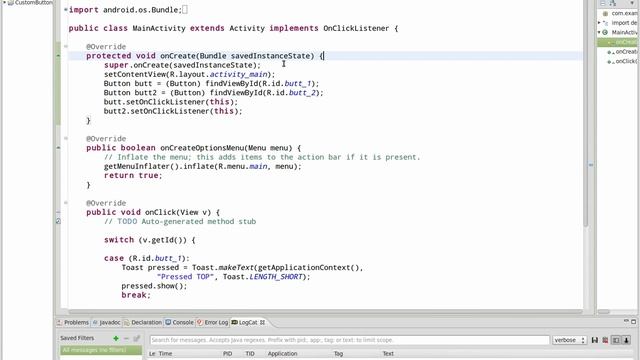Select onClick method in outline
640x360 pixels.
pyautogui.click(x=623, y=61)
